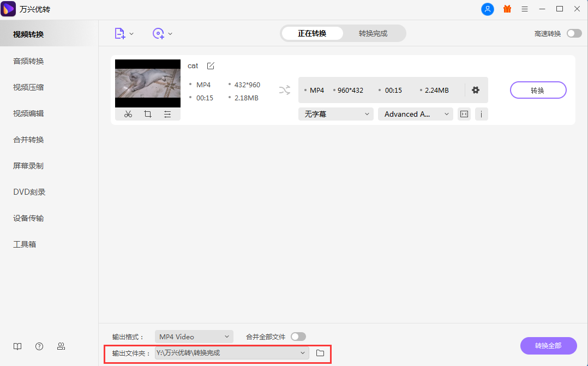Click the add file icon in toolbar
The width and height of the screenshot is (588, 366).
click(119, 33)
